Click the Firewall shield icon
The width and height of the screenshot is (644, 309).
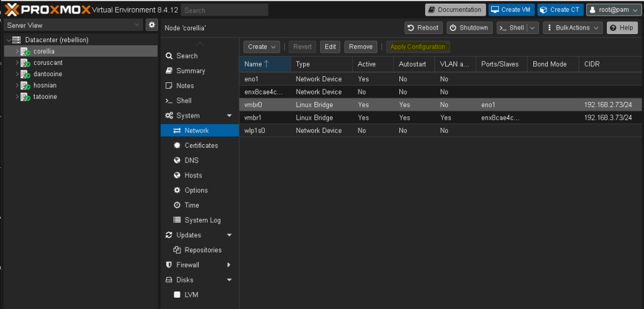point(169,264)
